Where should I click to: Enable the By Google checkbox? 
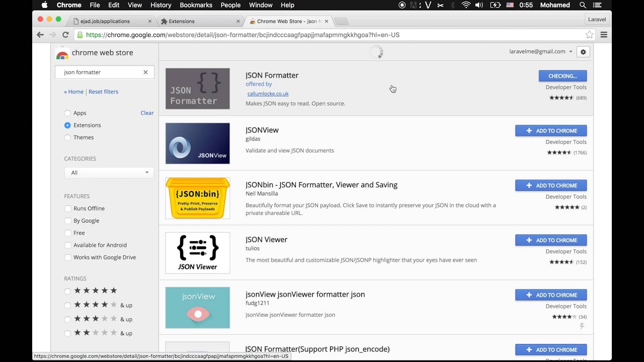pyautogui.click(x=67, y=221)
